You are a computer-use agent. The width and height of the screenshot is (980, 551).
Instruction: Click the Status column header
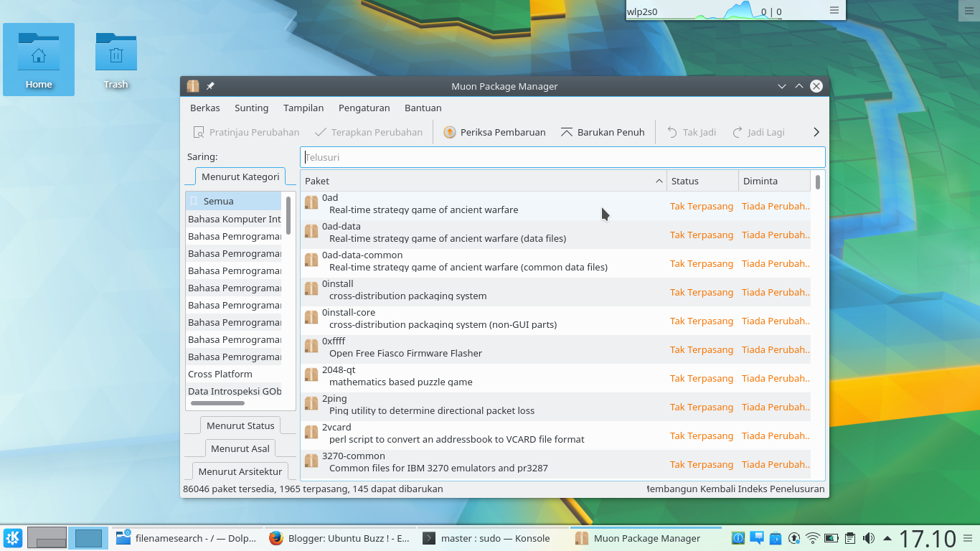click(702, 181)
